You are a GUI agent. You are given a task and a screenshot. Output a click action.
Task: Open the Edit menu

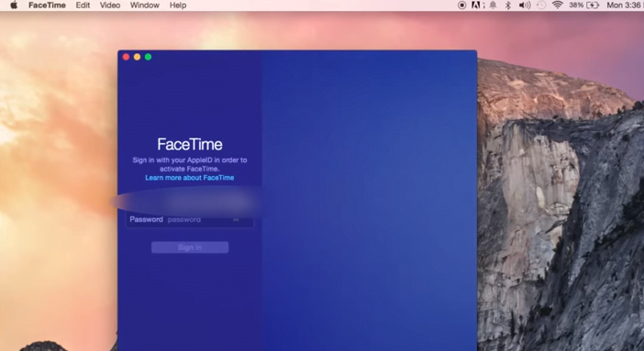tap(83, 5)
